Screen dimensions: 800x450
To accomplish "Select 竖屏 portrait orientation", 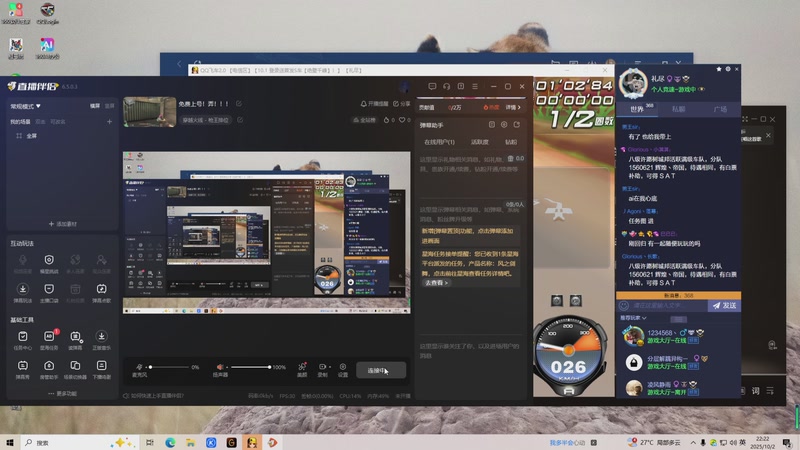I will click(109, 106).
